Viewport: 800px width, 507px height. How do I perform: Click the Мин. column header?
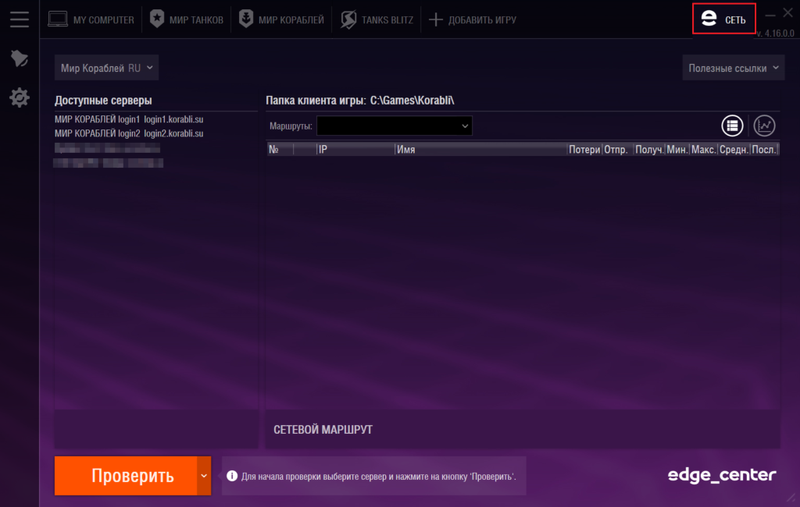(678, 149)
